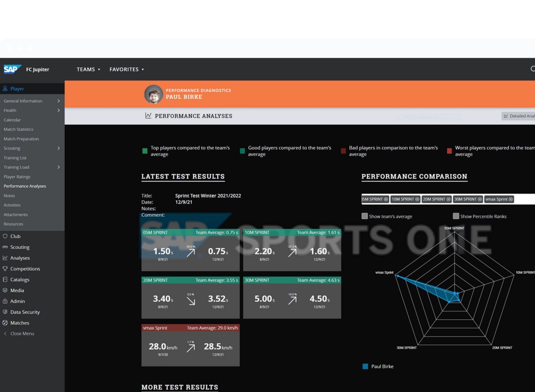This screenshot has height=392, width=535.
Task: Open Player Ratings in sidebar
Action: point(17,177)
